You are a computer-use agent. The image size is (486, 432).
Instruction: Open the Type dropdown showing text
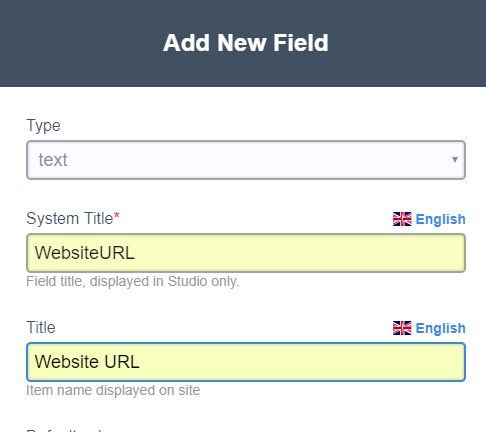[246, 160]
